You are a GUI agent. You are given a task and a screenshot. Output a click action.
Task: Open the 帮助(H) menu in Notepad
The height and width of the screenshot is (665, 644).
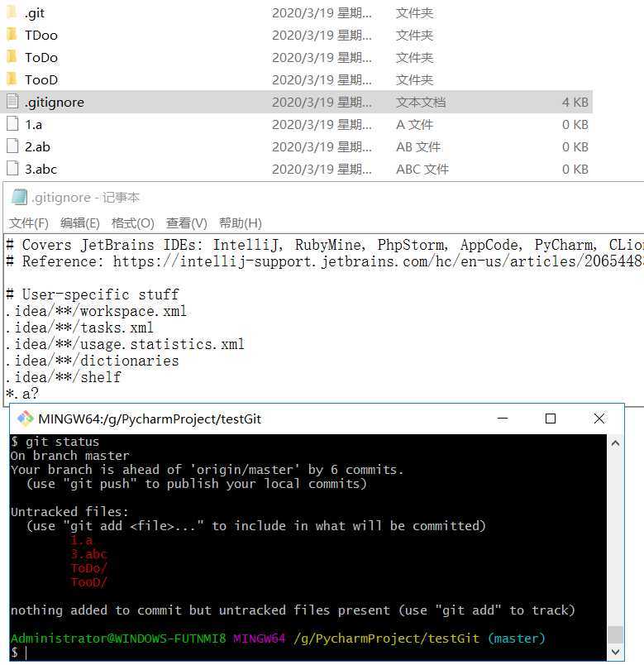pos(241,223)
